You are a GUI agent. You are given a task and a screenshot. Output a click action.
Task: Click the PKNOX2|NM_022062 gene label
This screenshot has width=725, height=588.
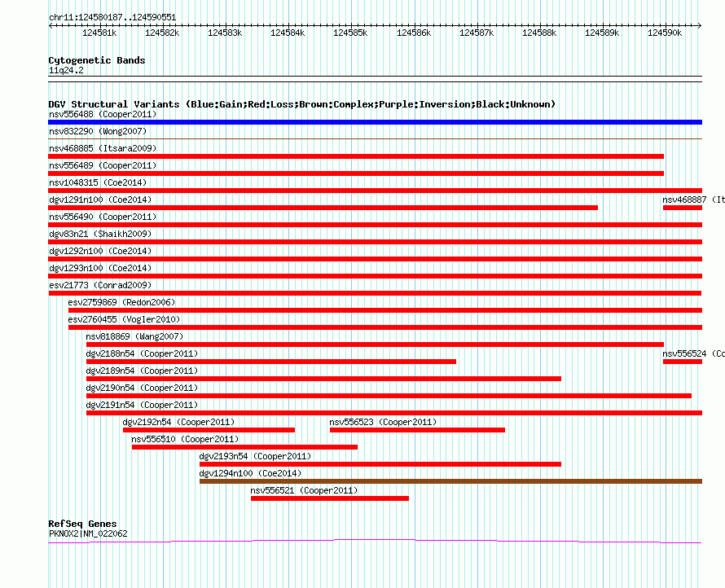(88, 533)
